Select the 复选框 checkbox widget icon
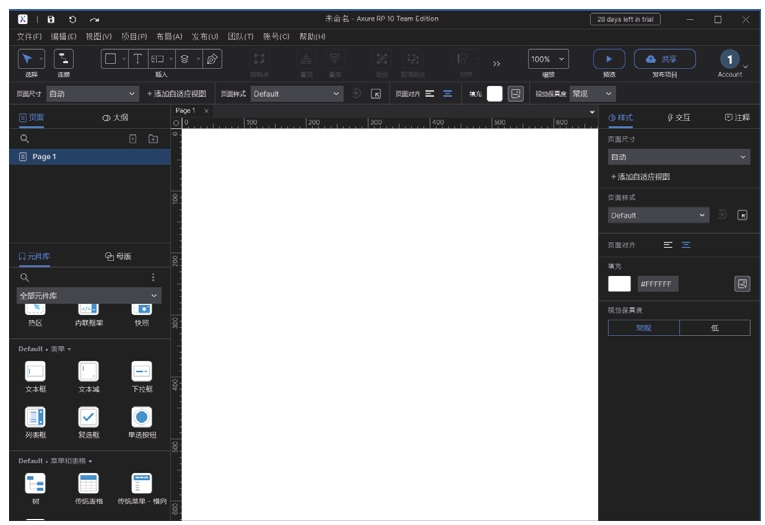This screenshot has height=525, width=765. coord(88,417)
